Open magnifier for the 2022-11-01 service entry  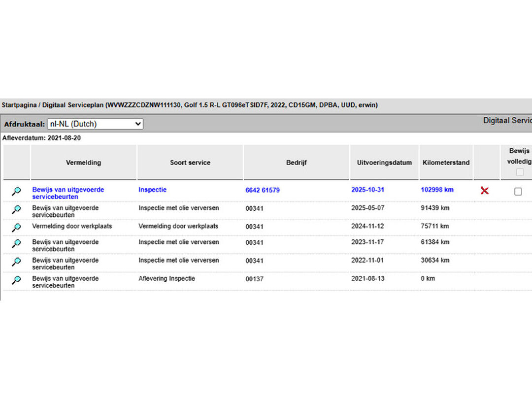pos(16,262)
